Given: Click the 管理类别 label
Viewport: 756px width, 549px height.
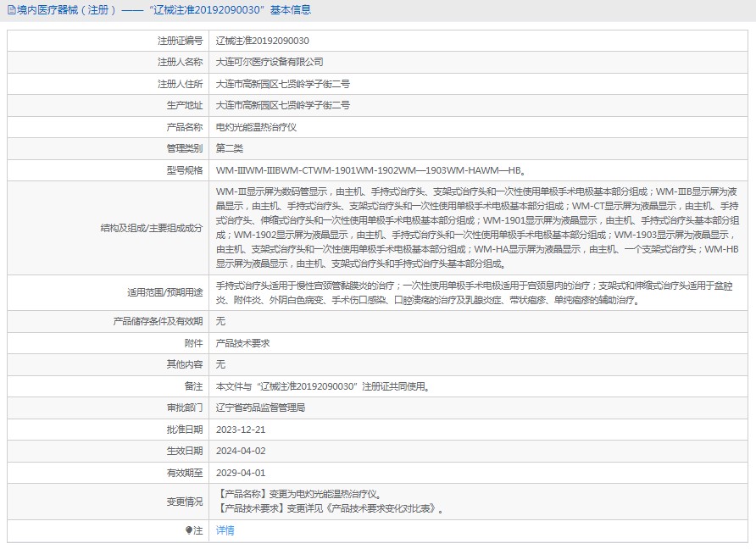Looking at the screenshot, I should click(x=185, y=148).
